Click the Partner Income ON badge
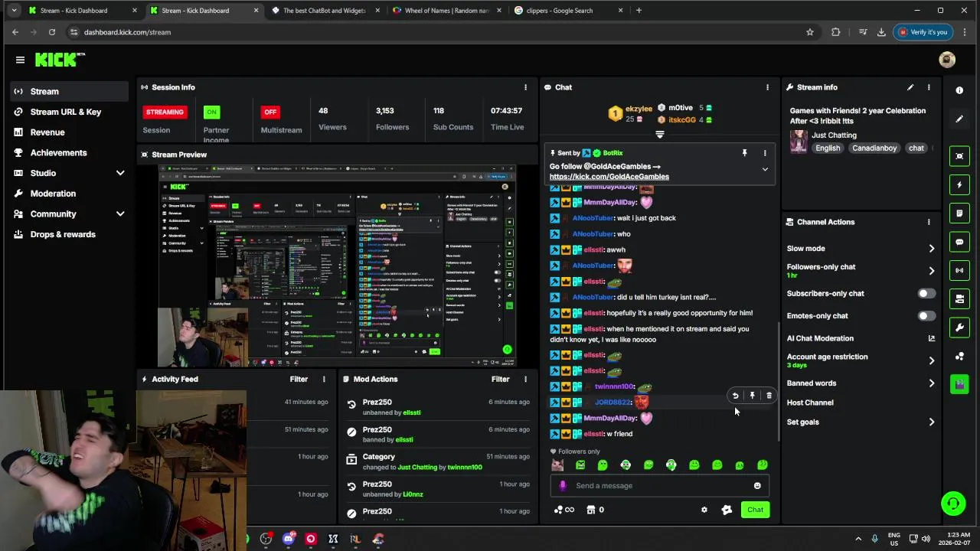The height and width of the screenshot is (551, 980). pyautogui.click(x=211, y=112)
